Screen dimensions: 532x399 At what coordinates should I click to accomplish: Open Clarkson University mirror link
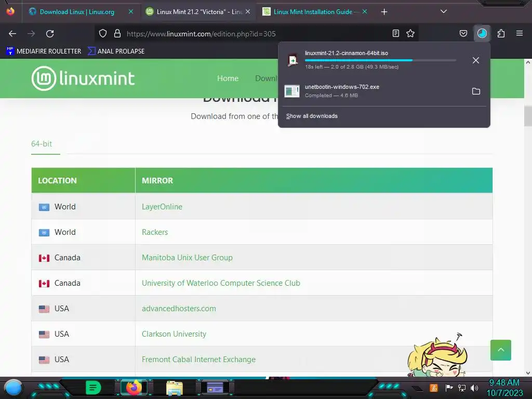coord(174,334)
